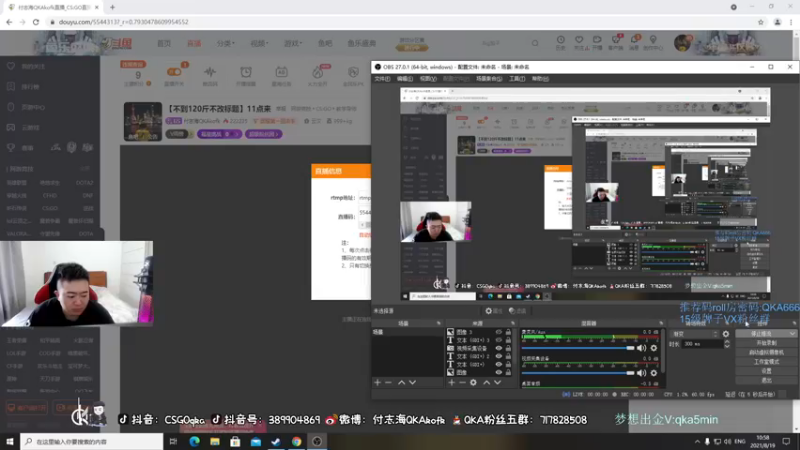The image size is (800, 450).
Task: Open microphone channel settings gear
Action: [x=654, y=348]
